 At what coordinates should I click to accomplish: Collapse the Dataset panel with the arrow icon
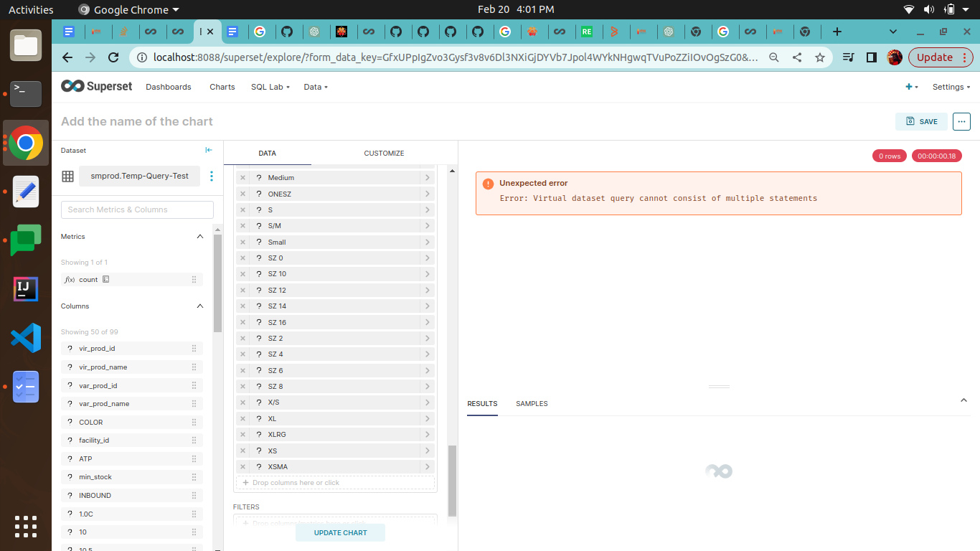coord(208,150)
